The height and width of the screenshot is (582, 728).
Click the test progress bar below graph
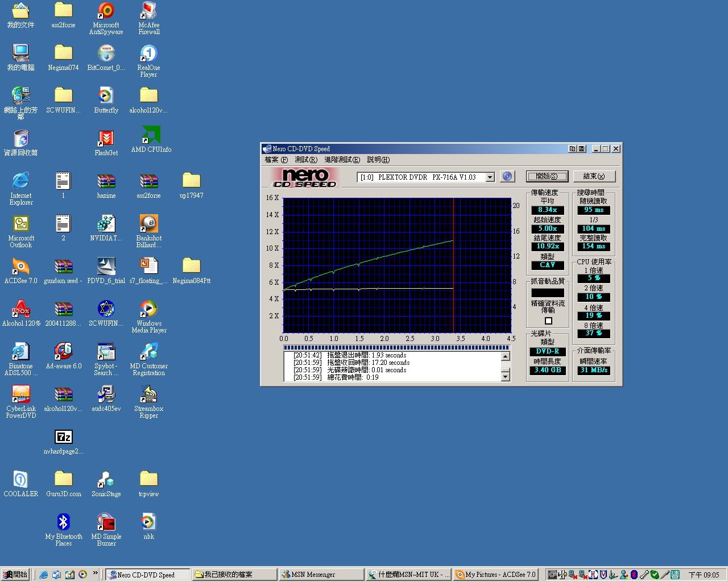396,347
